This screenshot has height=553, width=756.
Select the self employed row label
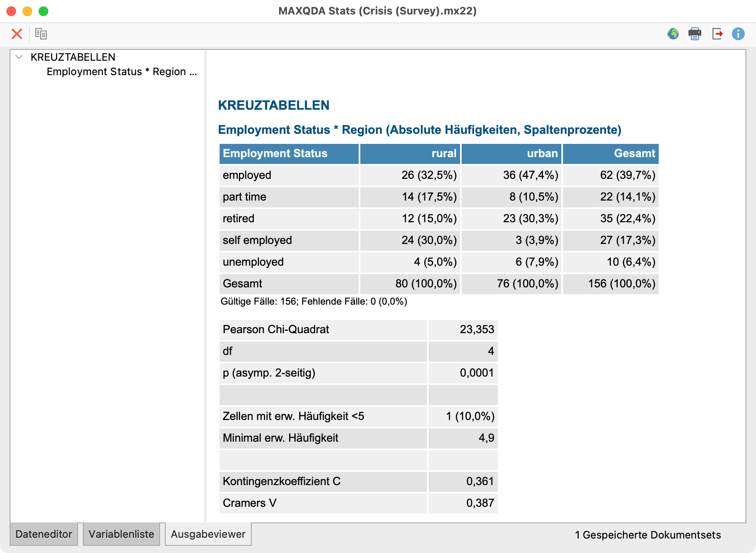tap(289, 240)
